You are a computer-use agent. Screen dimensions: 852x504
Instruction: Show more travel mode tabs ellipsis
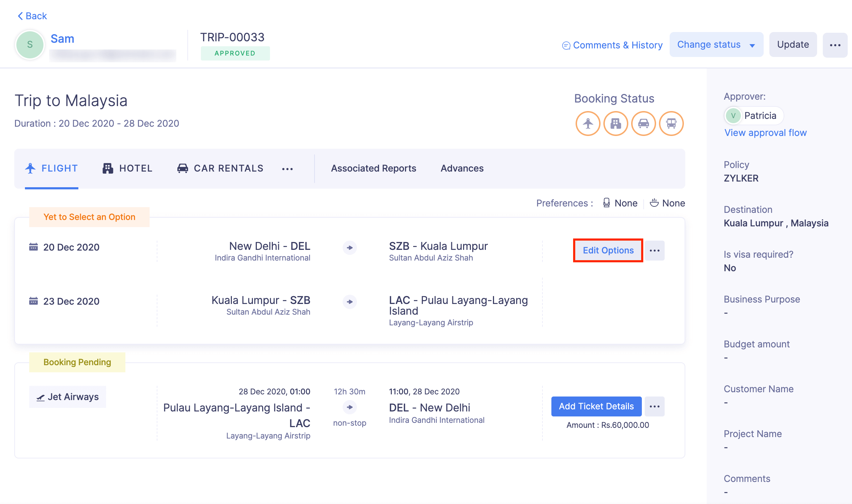[287, 169]
